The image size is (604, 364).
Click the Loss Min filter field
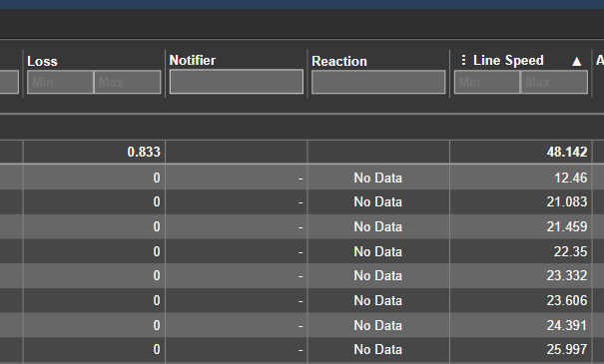tap(60, 82)
